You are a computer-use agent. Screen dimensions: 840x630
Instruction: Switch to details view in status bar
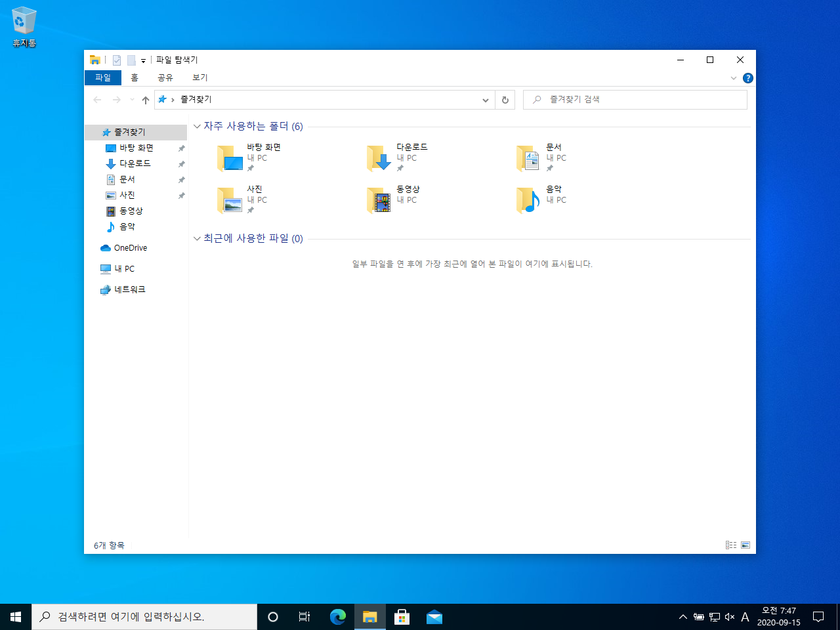point(731,545)
